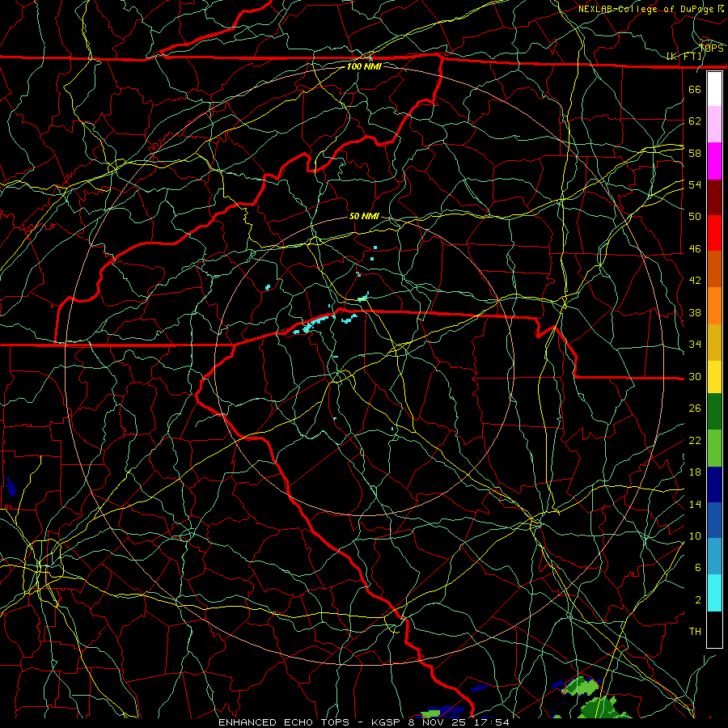This screenshot has height=728, width=728.
Task: Click the legend value "38"
Action: pos(695,312)
